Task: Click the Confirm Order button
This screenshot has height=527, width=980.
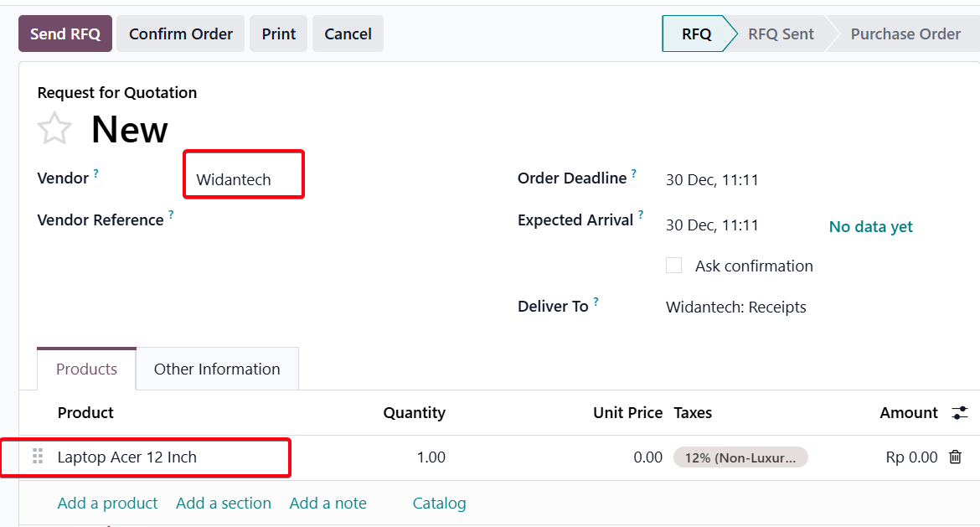Action: (181, 34)
